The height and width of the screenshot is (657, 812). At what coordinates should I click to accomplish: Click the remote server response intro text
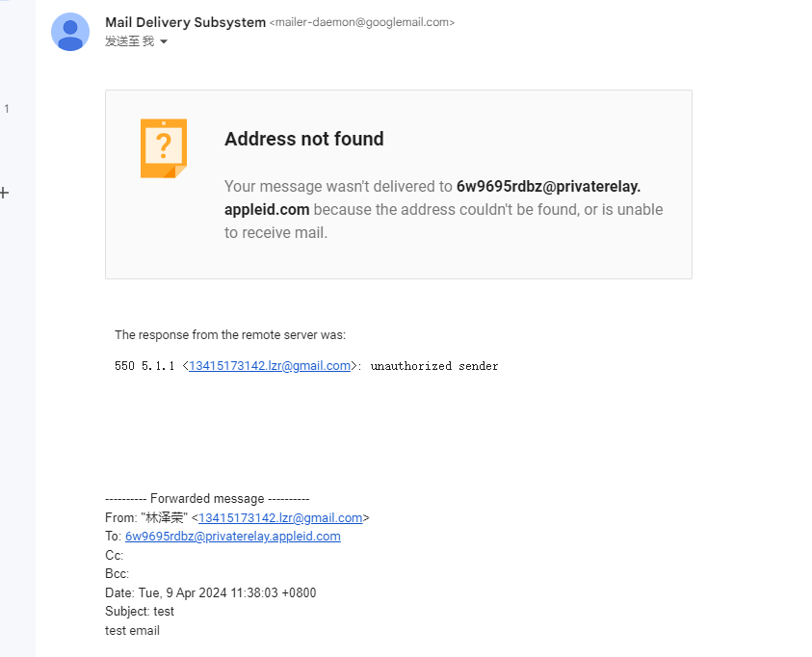pyautogui.click(x=230, y=335)
